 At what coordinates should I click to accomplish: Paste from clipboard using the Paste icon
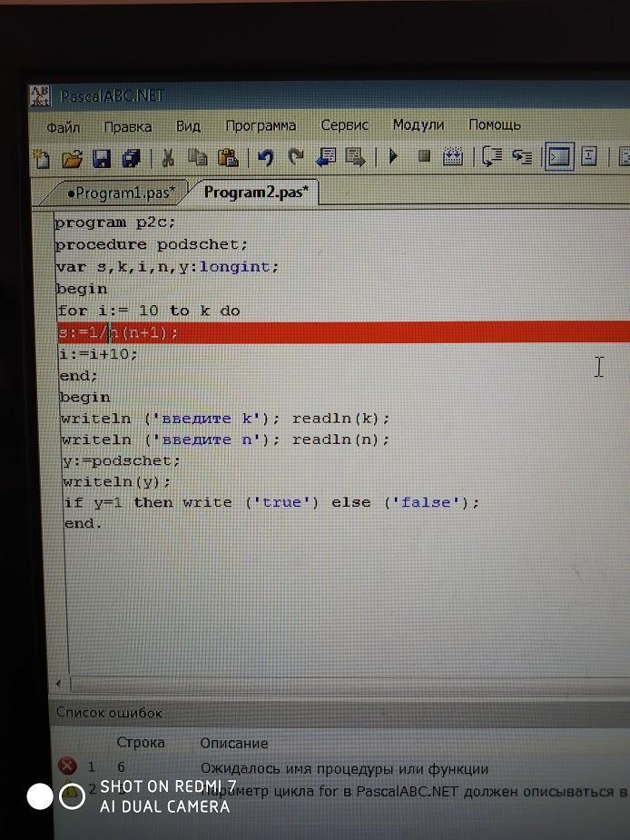coord(228,157)
